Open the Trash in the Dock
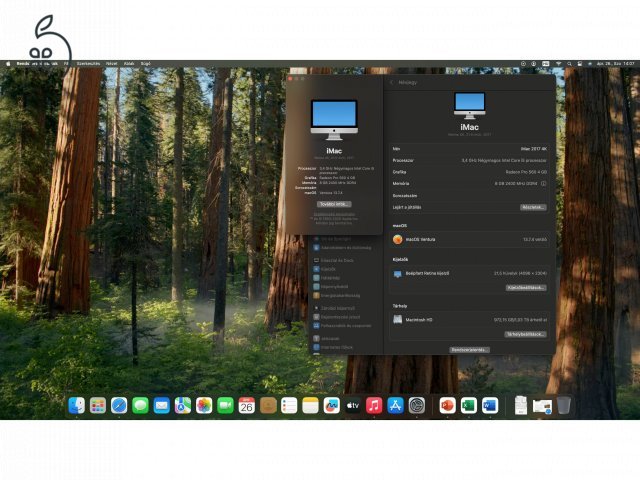 (x=564, y=406)
